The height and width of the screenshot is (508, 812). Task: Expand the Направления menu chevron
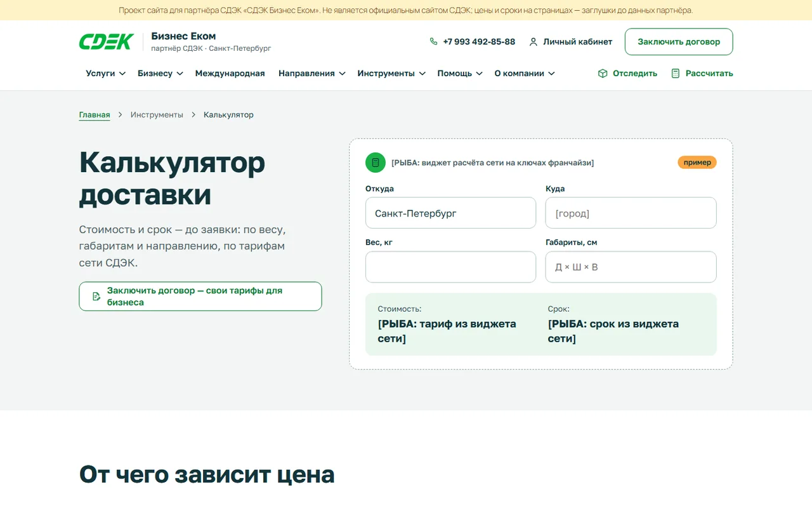[342, 74]
